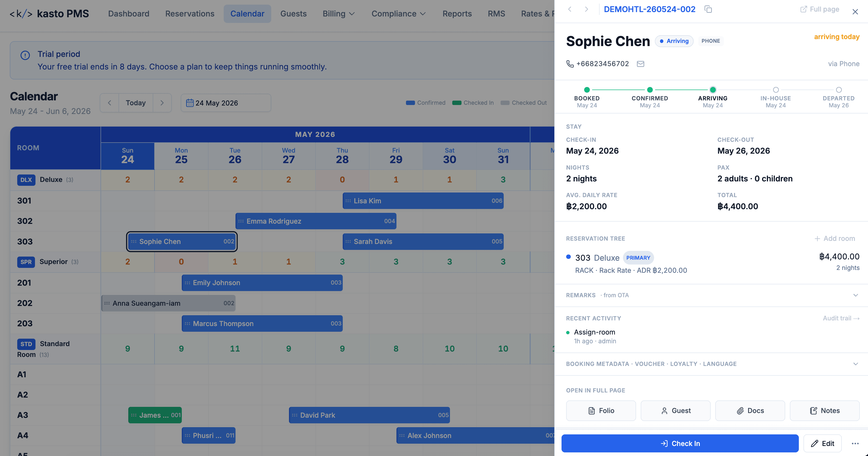Close the reservation side panel
Viewport: 868px width, 456px height.
pyautogui.click(x=855, y=12)
